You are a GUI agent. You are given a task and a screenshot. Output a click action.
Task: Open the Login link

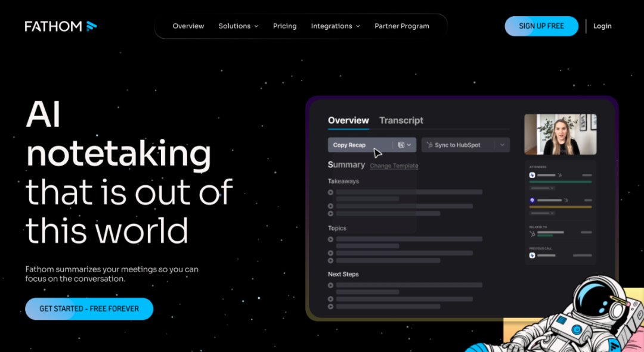[x=602, y=26]
